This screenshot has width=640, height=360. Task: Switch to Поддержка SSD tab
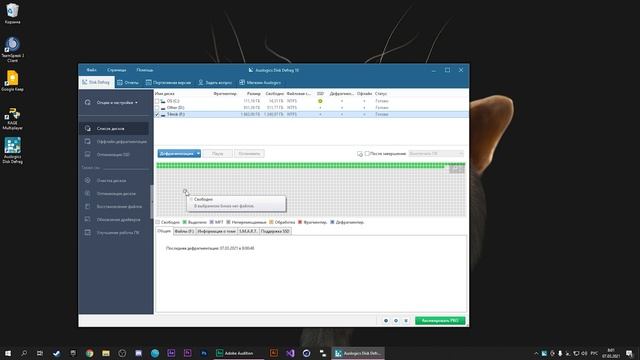pos(275,231)
